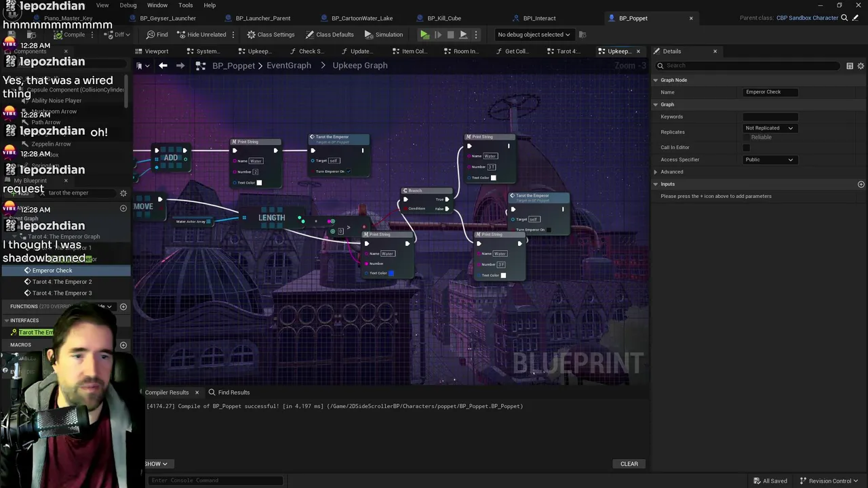
Task: Open Hide Unrelated options menu
Action: (233, 35)
